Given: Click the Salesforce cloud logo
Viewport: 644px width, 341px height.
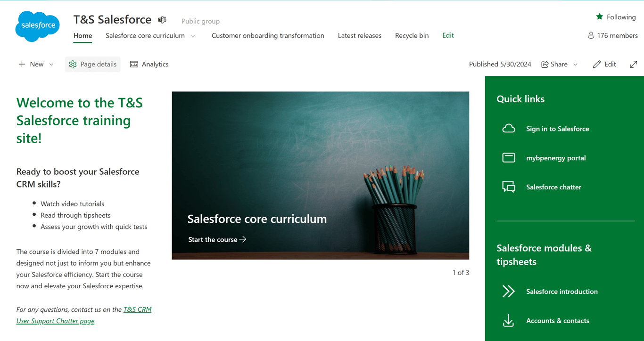Looking at the screenshot, I should pos(38,26).
